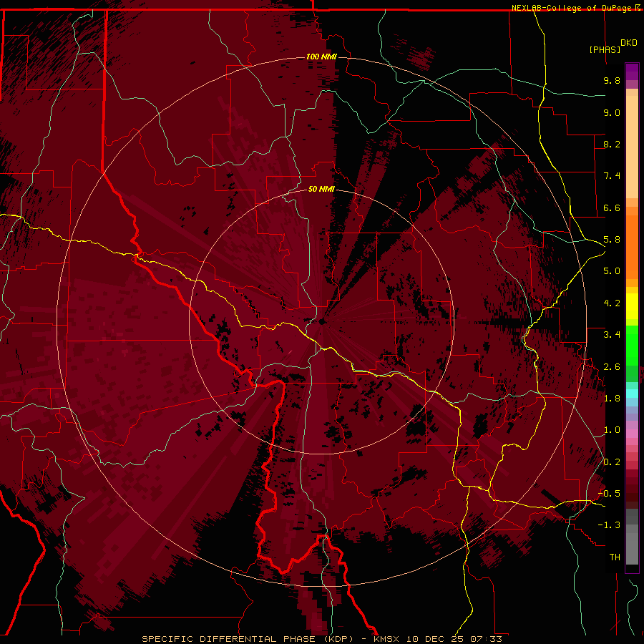Select the 5.8 scale value
Image resolution: width=644 pixels, height=644 pixels.
[x=612, y=240]
